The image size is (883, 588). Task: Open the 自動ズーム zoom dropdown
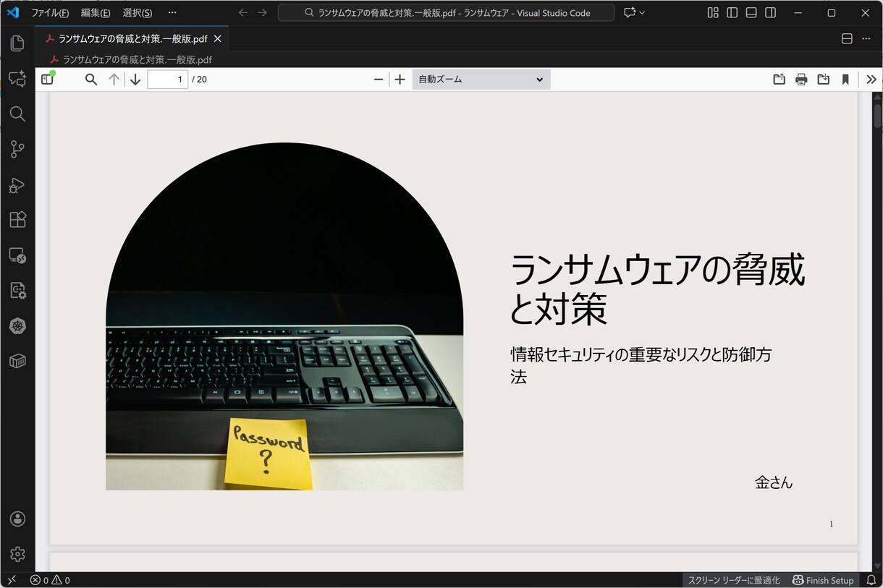click(481, 80)
